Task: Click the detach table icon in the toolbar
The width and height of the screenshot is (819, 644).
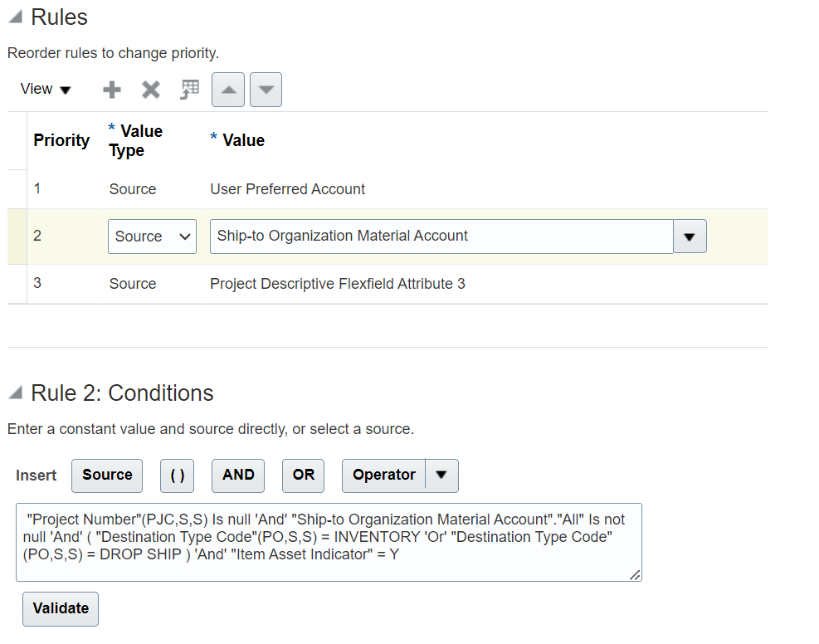Action: pyautogui.click(x=190, y=90)
